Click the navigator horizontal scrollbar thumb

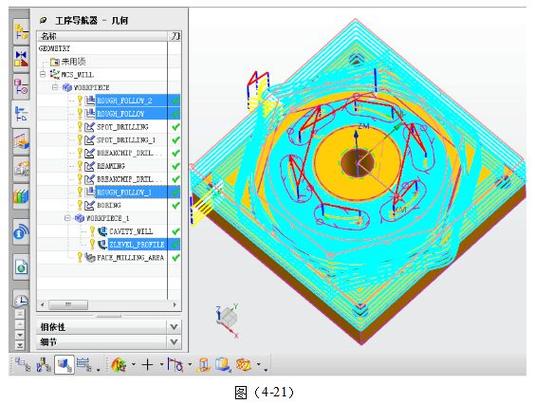point(68,304)
